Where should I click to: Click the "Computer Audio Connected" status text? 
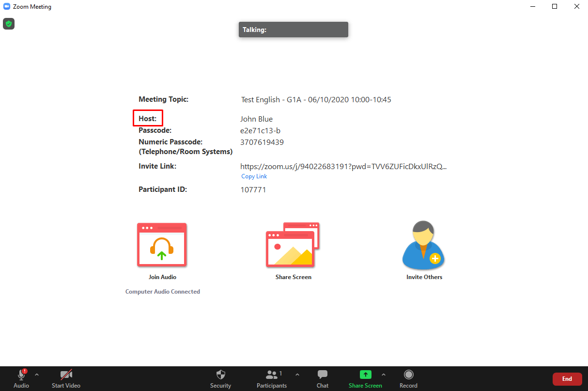[x=163, y=292]
